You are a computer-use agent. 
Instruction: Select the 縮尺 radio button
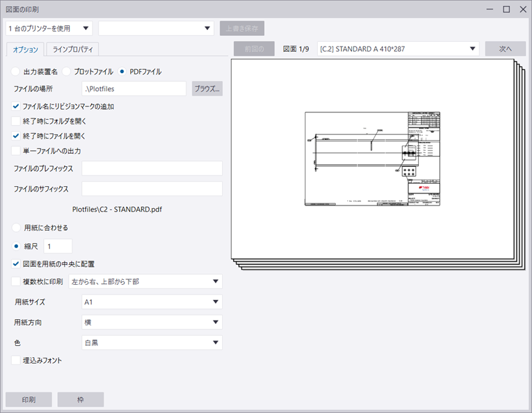16,246
